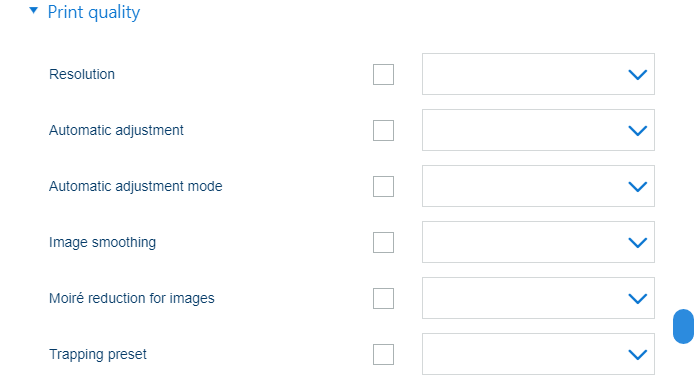Open the Resolution dropdown chevron
The image size is (695, 380).
(x=637, y=74)
